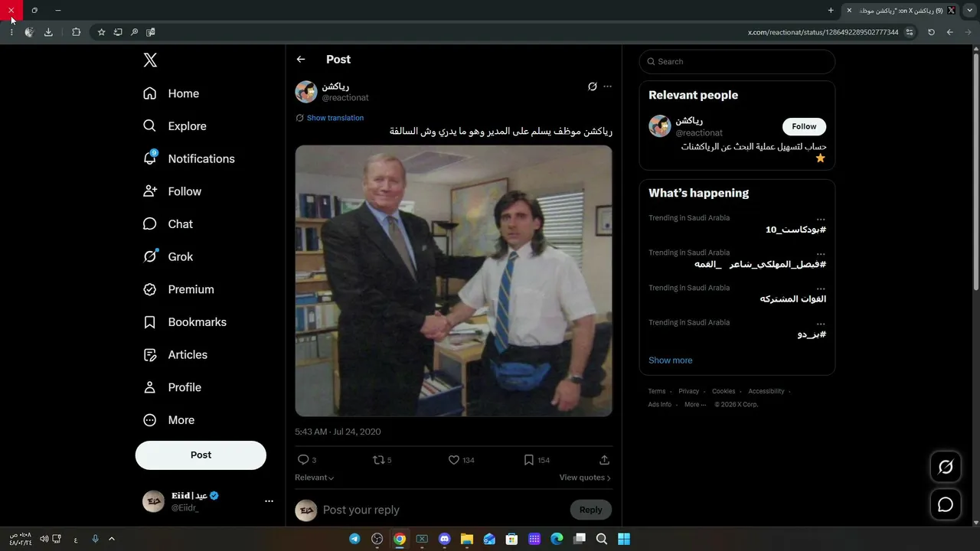Bookmark this page with the star icon

(x=101, y=32)
